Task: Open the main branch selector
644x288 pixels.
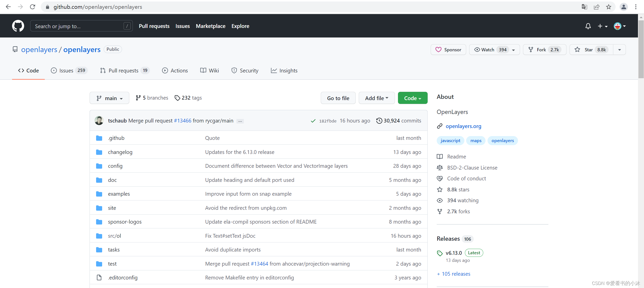Action: click(x=109, y=98)
